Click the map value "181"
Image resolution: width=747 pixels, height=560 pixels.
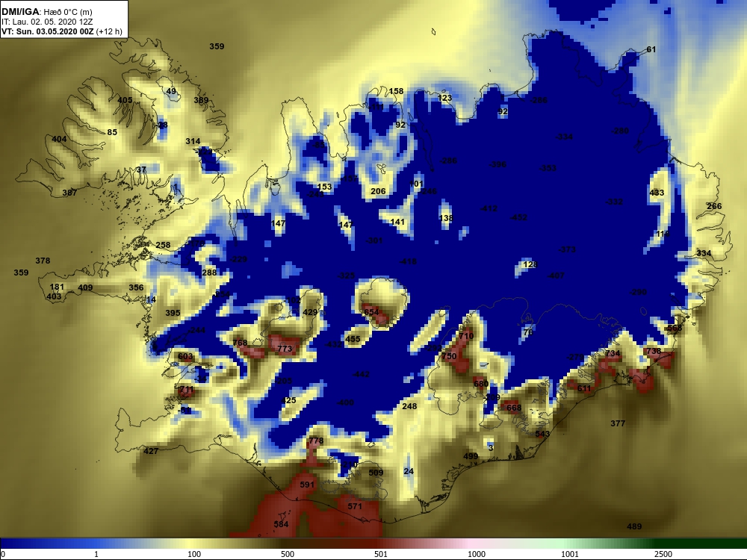[x=57, y=287]
